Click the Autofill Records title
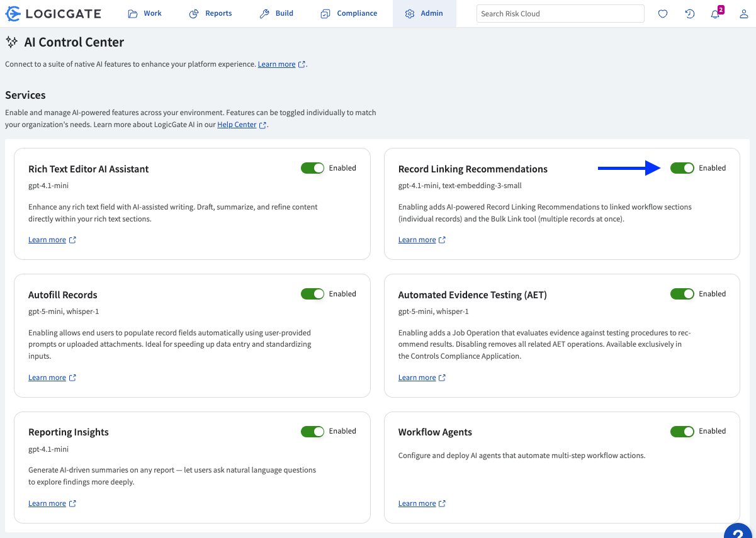 [63, 295]
